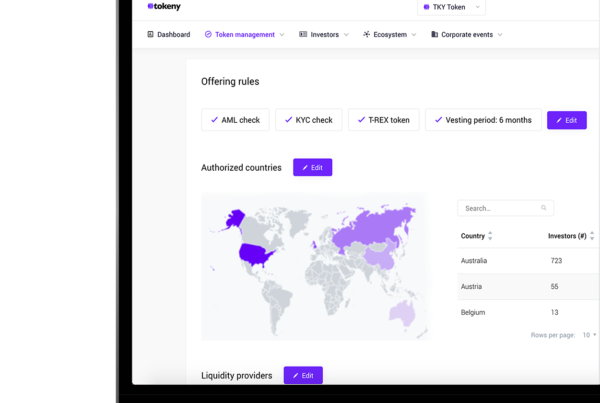The image size is (600, 403).
Task: Open the Investors menu
Action: coord(324,34)
